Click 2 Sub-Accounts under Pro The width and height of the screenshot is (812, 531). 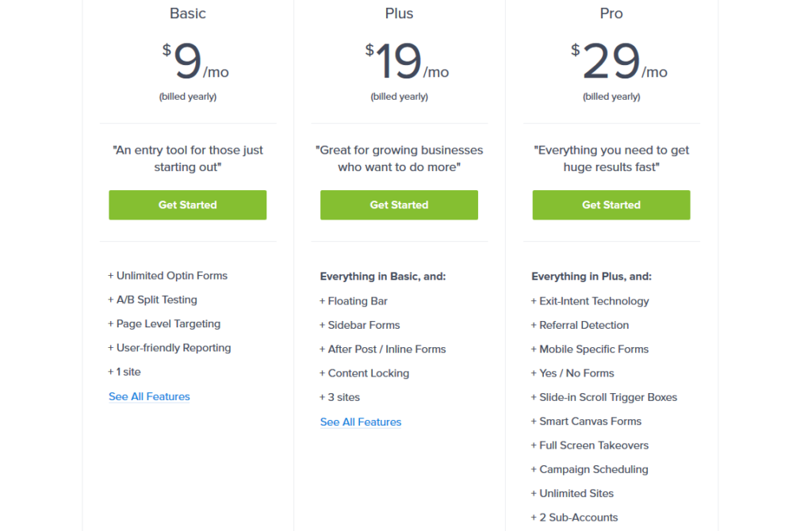click(x=574, y=517)
